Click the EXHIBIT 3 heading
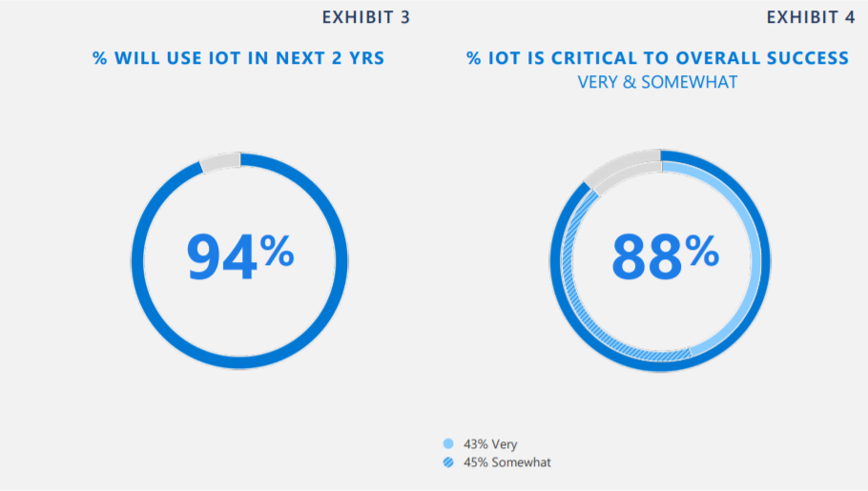Screen dimensions: 868x491 point(366,17)
